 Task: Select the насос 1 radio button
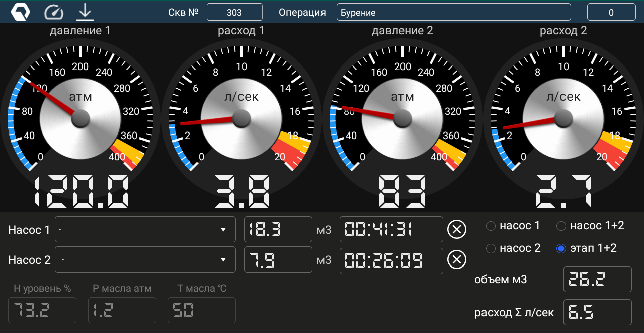[x=491, y=226]
